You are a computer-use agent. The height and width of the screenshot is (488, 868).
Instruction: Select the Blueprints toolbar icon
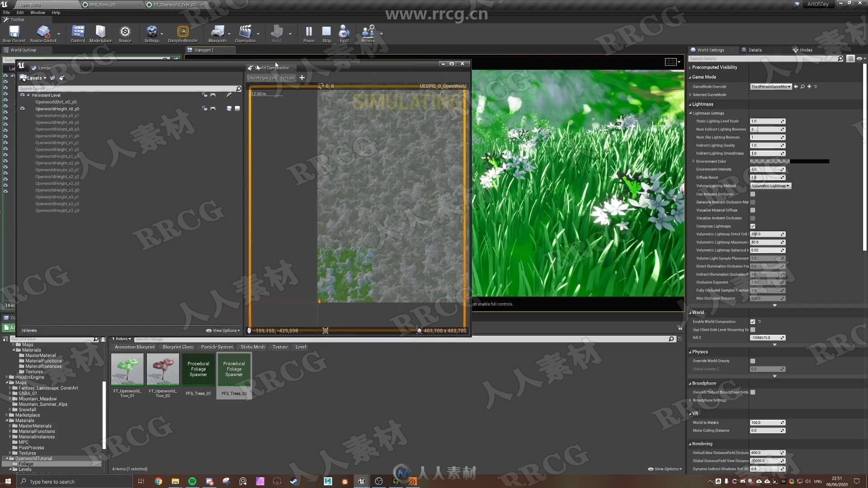pyautogui.click(x=217, y=33)
